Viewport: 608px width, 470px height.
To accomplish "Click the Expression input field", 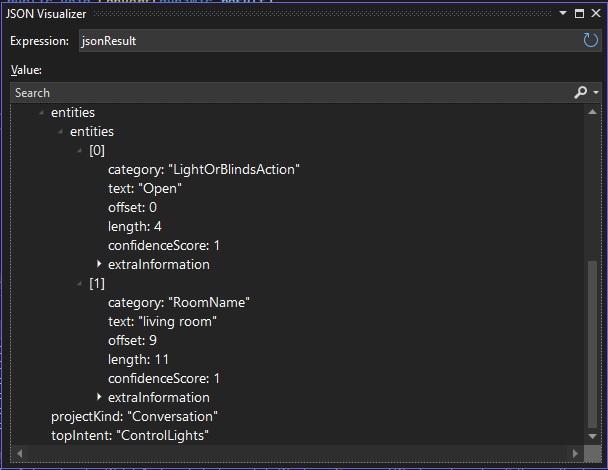I will 325,41.
